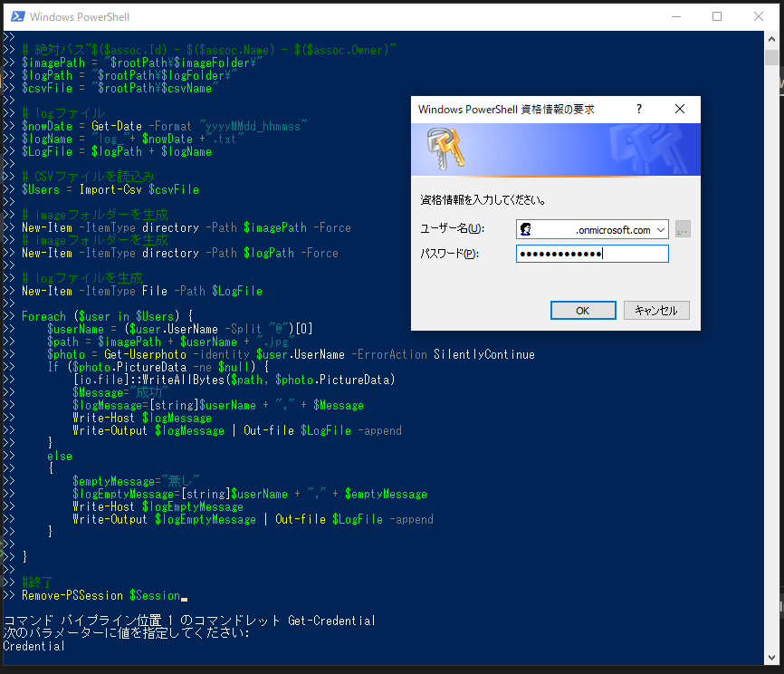Click the キャンセル button

click(x=656, y=310)
